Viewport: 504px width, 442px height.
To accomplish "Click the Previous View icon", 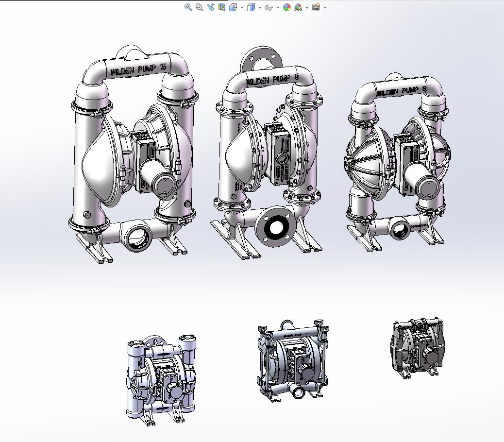I will point(211,7).
